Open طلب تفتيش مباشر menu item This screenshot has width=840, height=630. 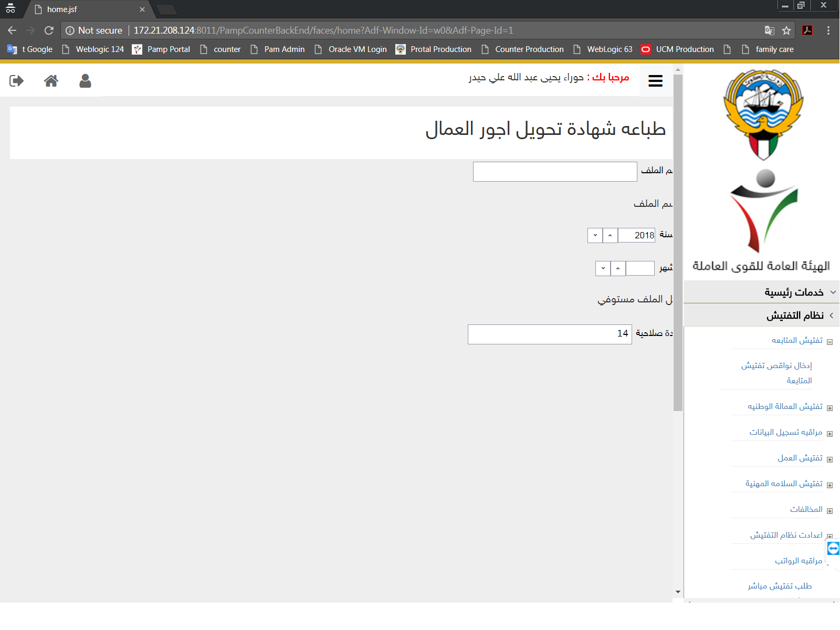click(x=780, y=586)
